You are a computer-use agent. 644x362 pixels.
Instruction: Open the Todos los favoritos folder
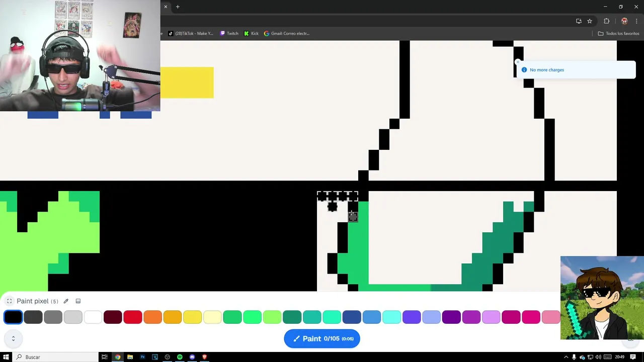618,34
